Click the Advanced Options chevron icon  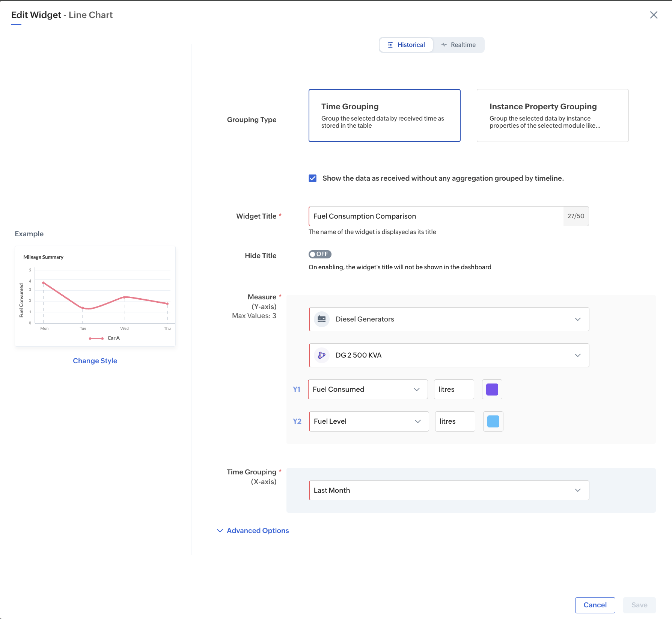(x=220, y=531)
